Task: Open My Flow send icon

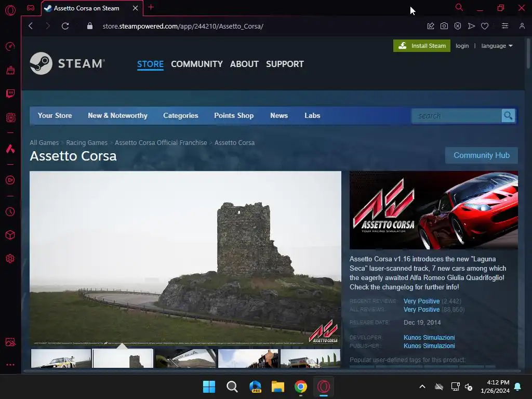Action: coord(471,26)
